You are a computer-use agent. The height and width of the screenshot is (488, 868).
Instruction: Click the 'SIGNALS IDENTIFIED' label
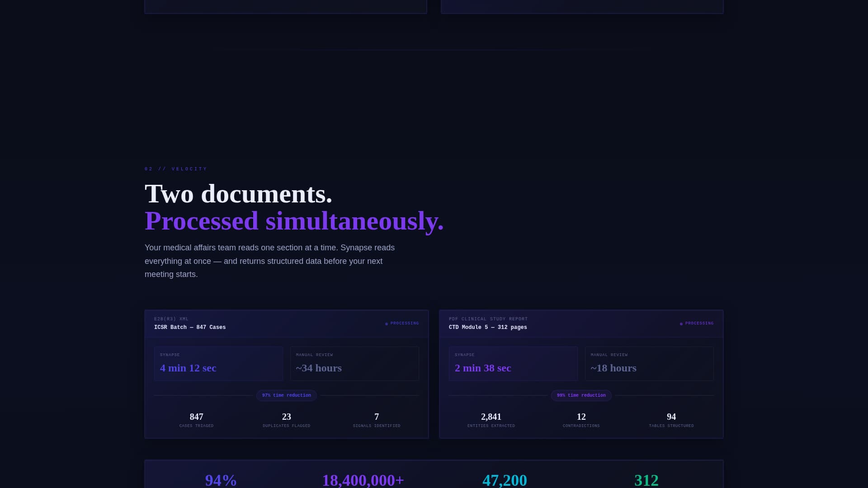pyautogui.click(x=377, y=426)
